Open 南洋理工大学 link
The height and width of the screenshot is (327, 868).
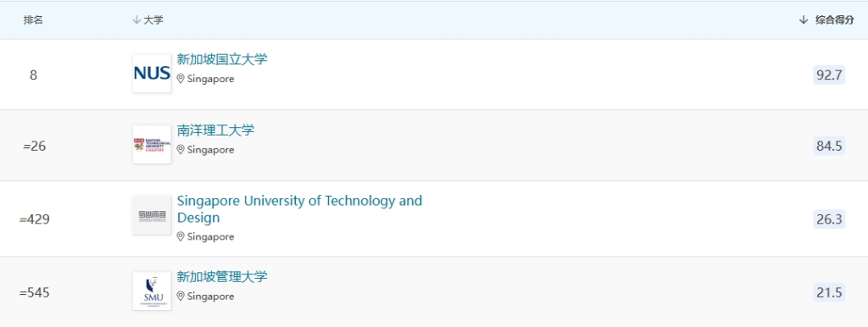pyautogui.click(x=216, y=130)
